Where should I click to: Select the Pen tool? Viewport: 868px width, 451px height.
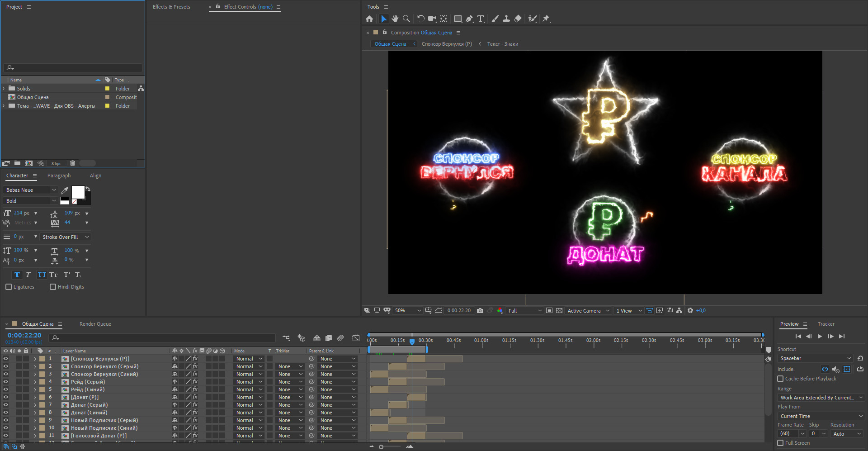(x=469, y=19)
